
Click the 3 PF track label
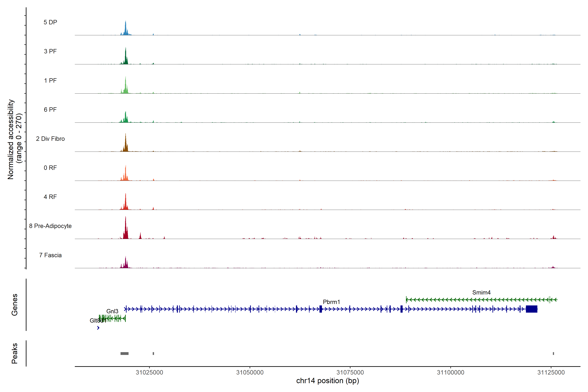[50, 51]
